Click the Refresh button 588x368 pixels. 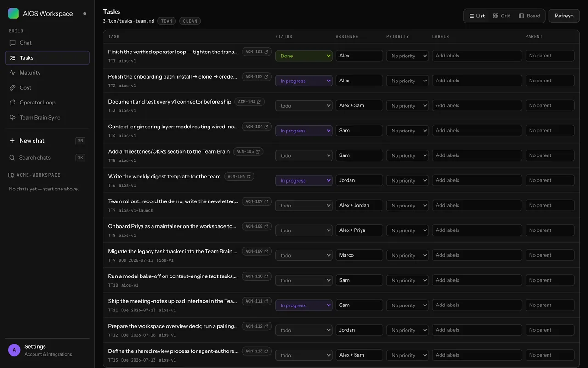(564, 16)
